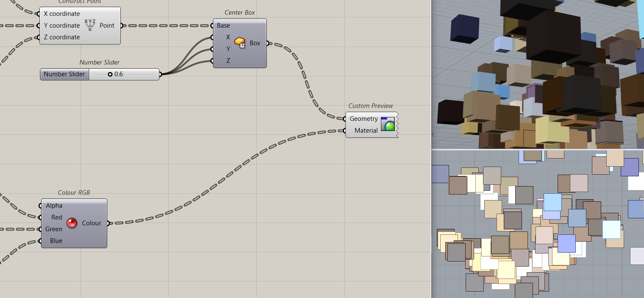644x298 pixels.
Task: Click the Colour output grip circle
Action: (x=108, y=223)
